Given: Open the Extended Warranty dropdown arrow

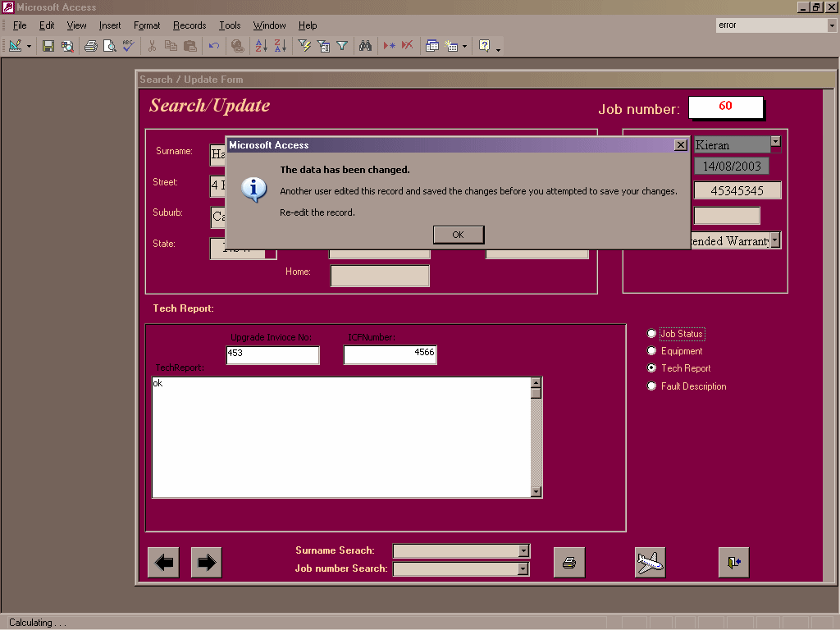Looking at the screenshot, I should (774, 240).
